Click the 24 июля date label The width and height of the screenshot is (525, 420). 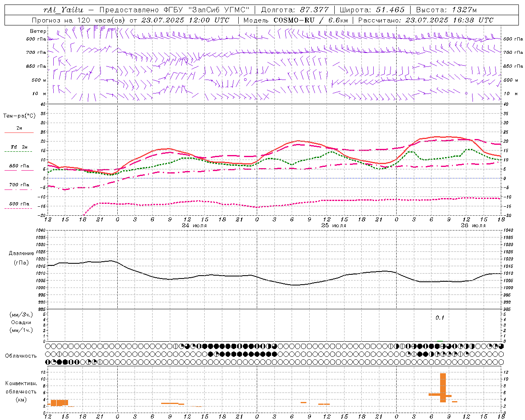pyautogui.click(x=194, y=226)
